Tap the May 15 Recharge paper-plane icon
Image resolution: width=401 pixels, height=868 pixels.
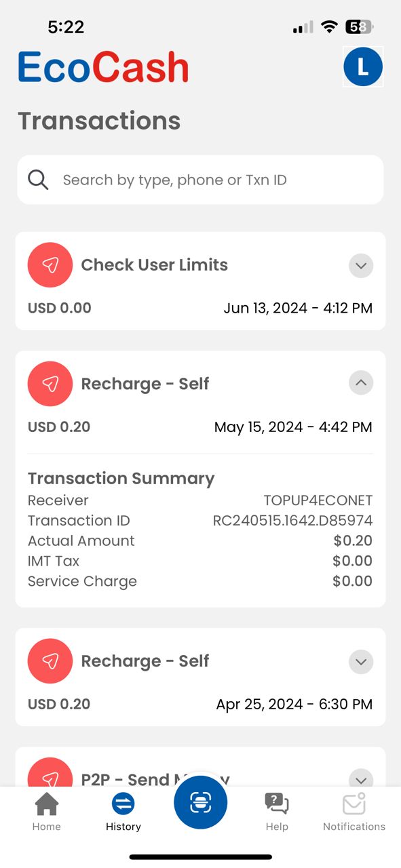click(50, 384)
